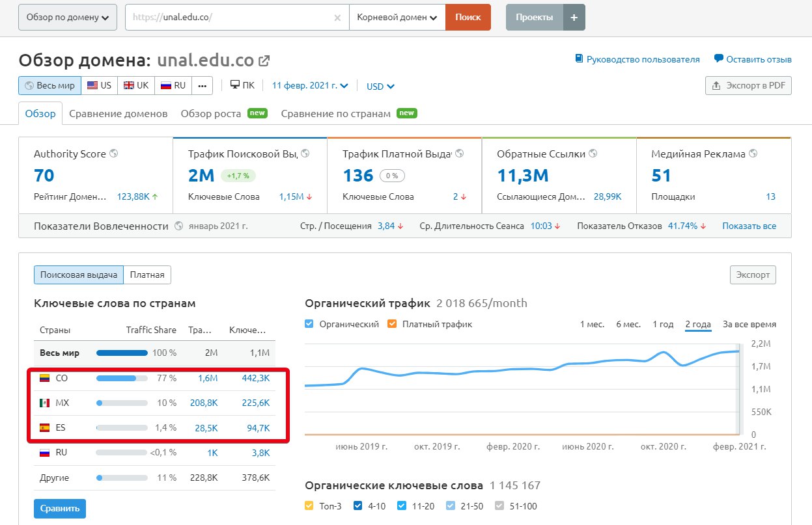Select the US database button
Image resolution: width=812 pixels, height=525 pixels.
point(100,85)
